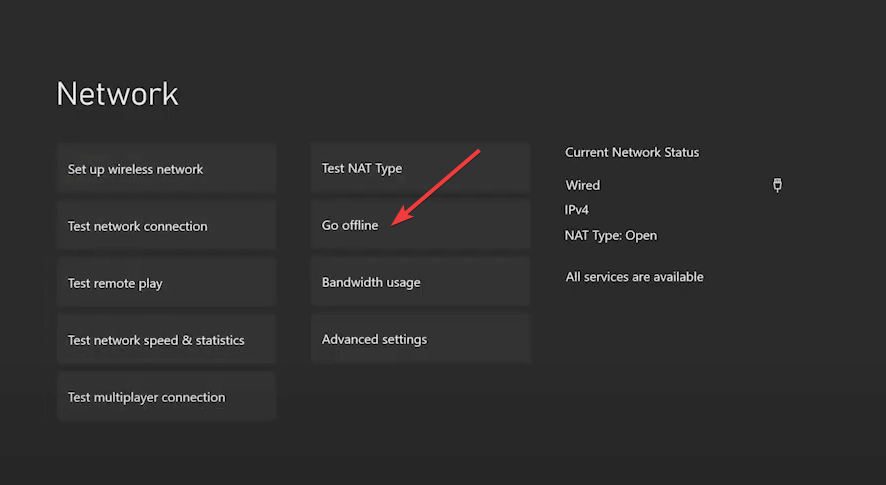Click NAT Type: Open status text
The image size is (886, 485).
click(x=611, y=235)
